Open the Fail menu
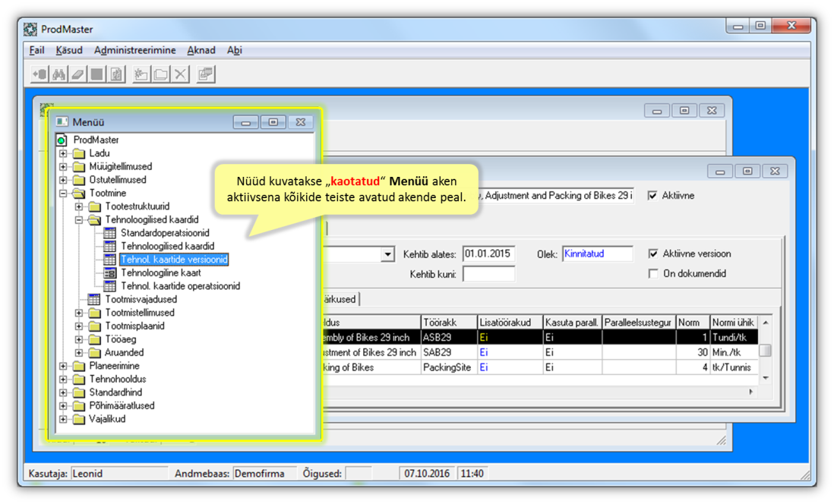 pos(36,50)
